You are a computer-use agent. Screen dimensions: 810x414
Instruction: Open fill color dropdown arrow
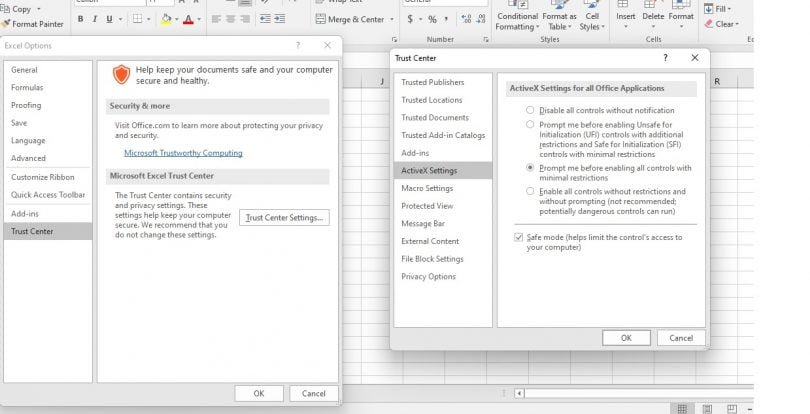(176, 19)
